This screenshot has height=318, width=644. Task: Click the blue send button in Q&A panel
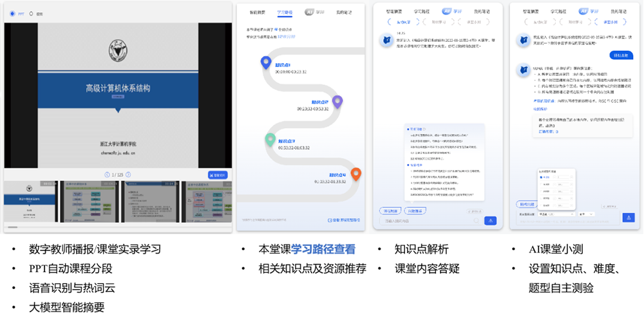[490, 220]
